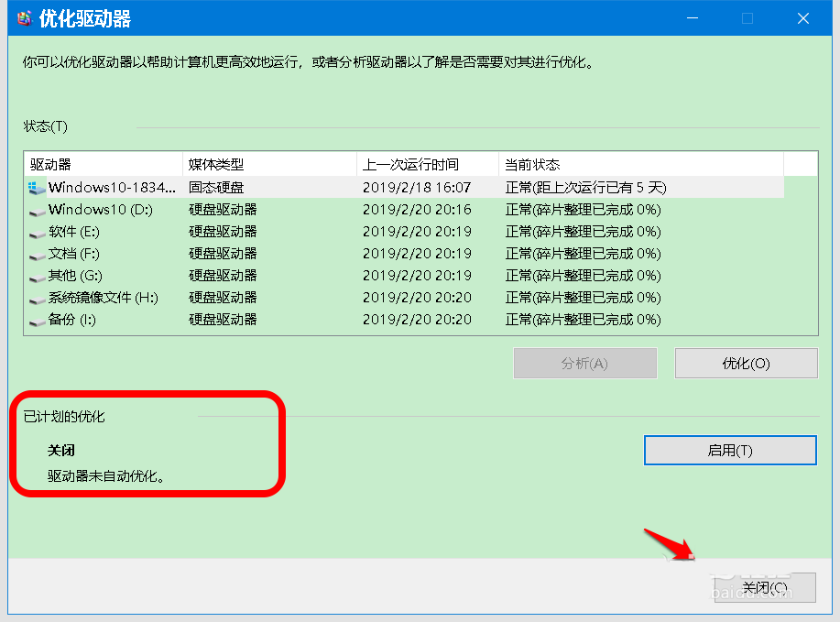Select the Windows10 (D:) drive name
The image size is (840, 622).
tap(101, 210)
